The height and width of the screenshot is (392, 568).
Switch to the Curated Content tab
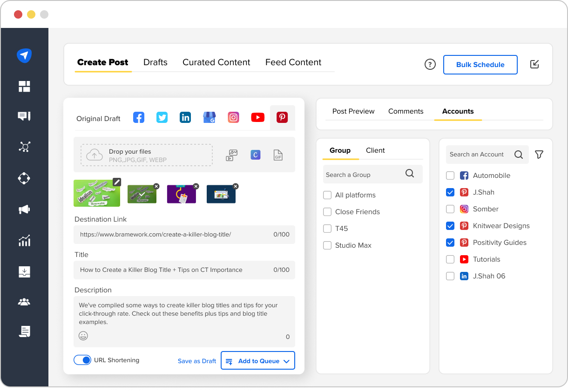(x=216, y=62)
